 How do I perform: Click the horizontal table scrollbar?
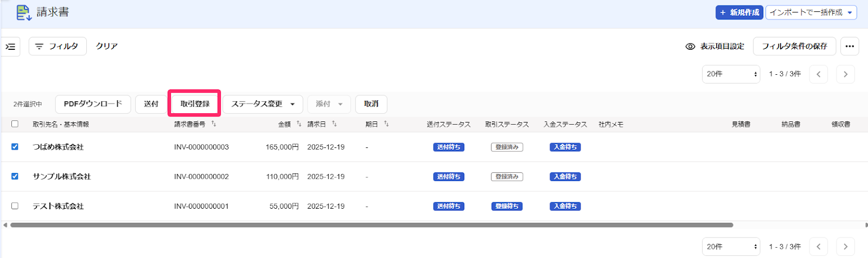[372, 225]
